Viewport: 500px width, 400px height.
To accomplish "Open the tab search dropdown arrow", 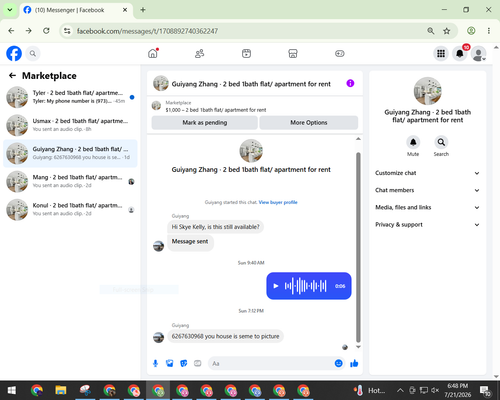I will [x=10, y=10].
